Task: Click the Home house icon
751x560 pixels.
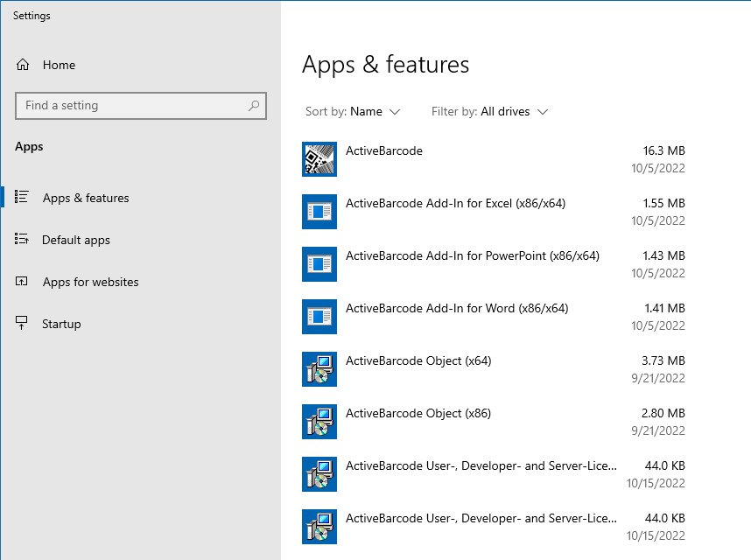Action: pyautogui.click(x=23, y=65)
